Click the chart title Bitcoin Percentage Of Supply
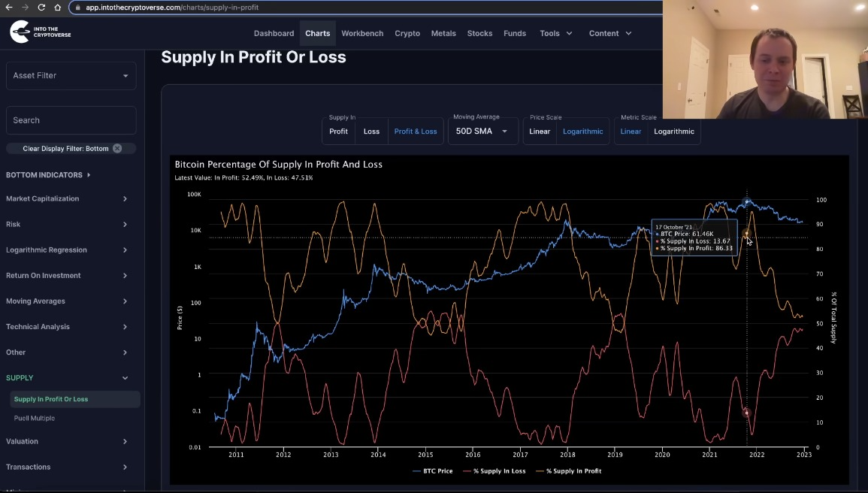The width and height of the screenshot is (868, 493). pyautogui.click(x=279, y=165)
